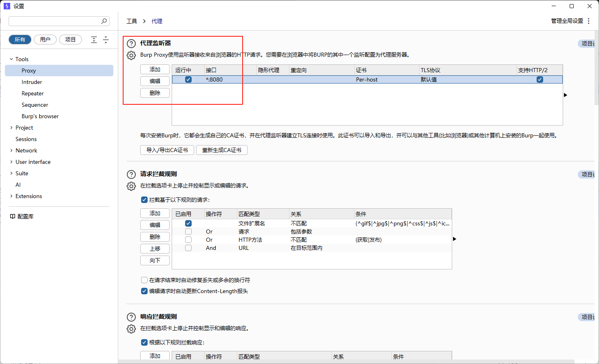
Task: Click the 导入/导出CA证书 button
Action: pos(167,150)
